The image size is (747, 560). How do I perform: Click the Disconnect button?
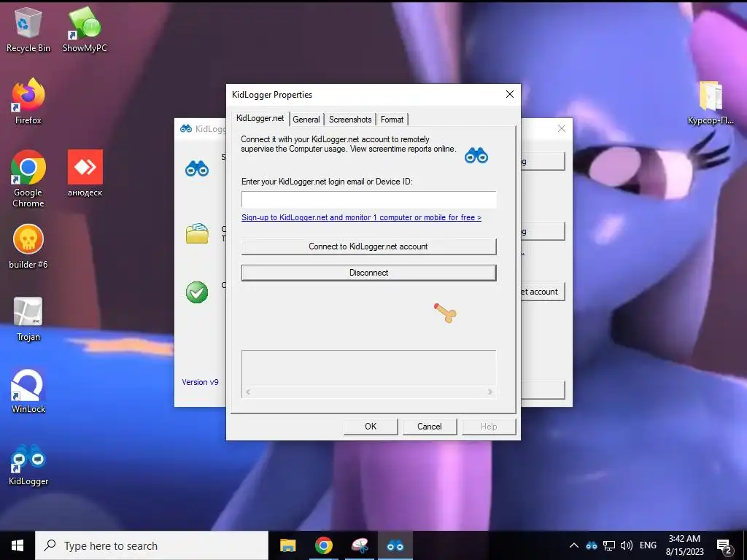368,273
